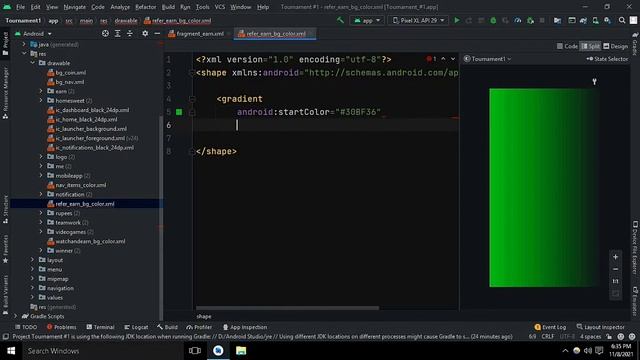Hide the project panel with the minus icon

point(157,33)
